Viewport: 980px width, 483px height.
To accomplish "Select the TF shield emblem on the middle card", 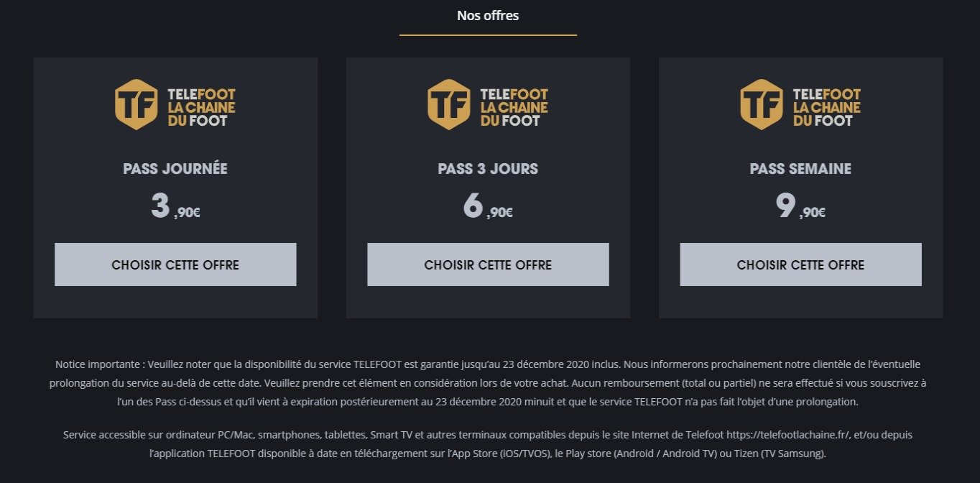I will point(448,105).
